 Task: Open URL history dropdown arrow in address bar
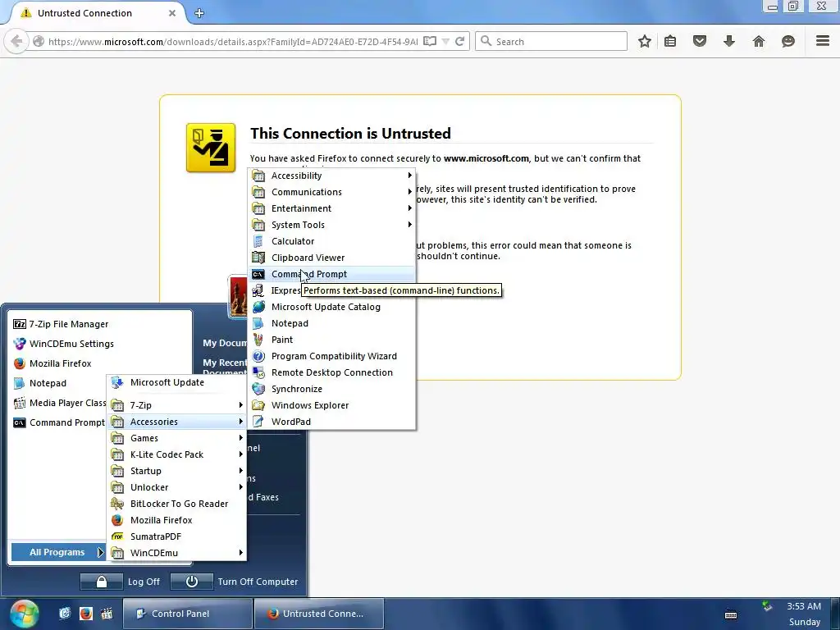point(445,41)
